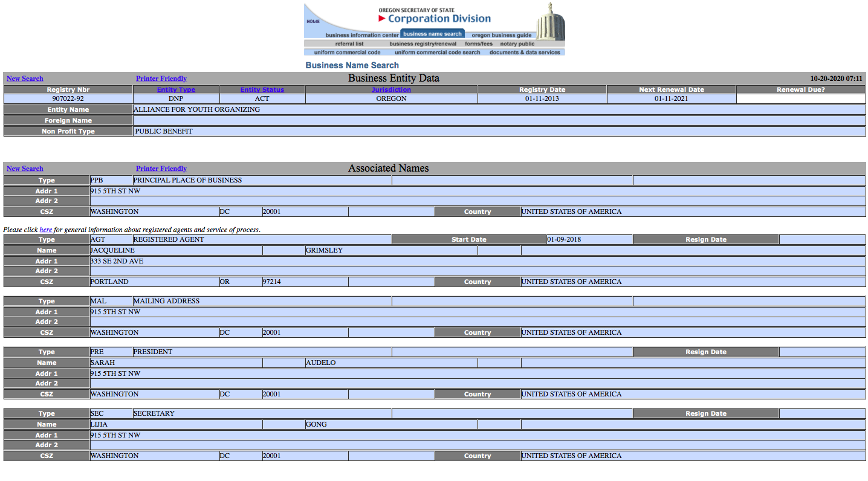Select agent zip code 97214
The width and height of the screenshot is (868, 481).
point(271,282)
